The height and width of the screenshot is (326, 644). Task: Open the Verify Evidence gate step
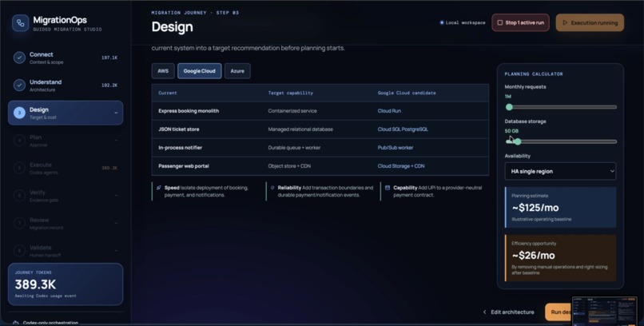[x=66, y=196]
